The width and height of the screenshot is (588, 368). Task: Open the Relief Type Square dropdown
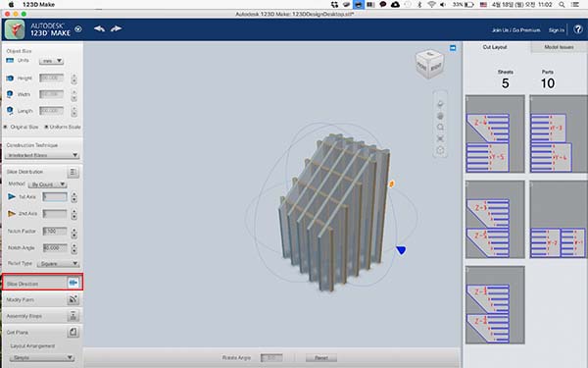(58, 264)
